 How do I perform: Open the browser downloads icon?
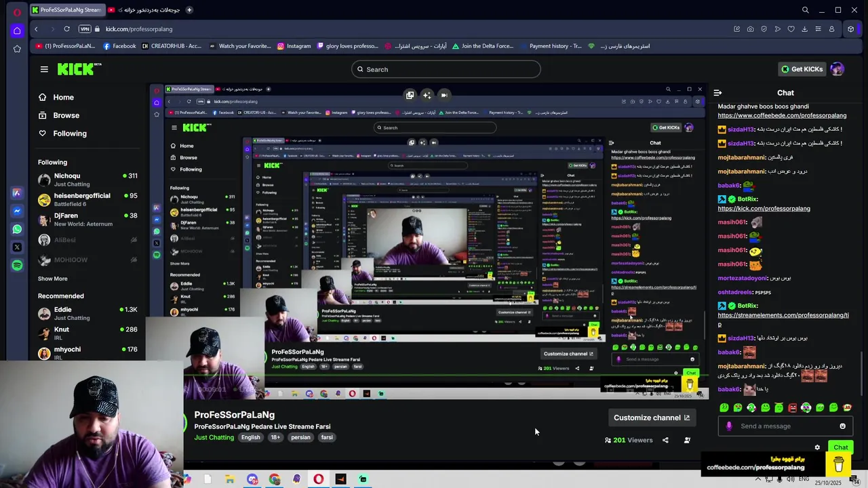pos(804,29)
